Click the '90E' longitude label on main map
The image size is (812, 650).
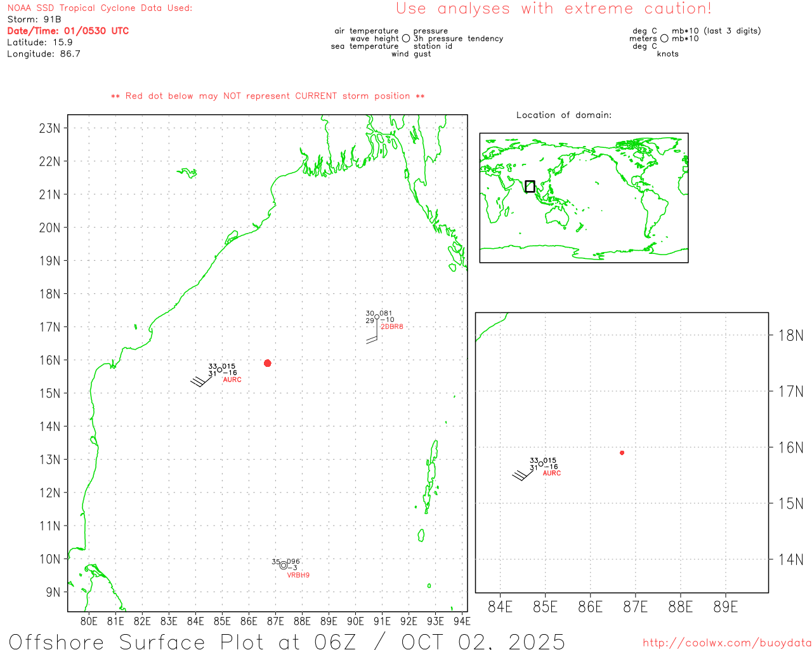[x=355, y=621]
